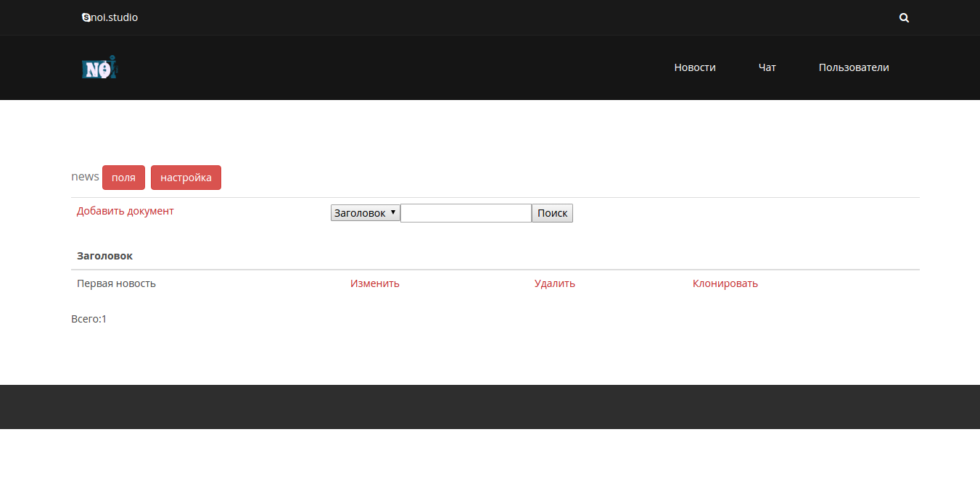Click the Всего:1 total count text
The height and width of the screenshot is (482, 980).
point(88,319)
